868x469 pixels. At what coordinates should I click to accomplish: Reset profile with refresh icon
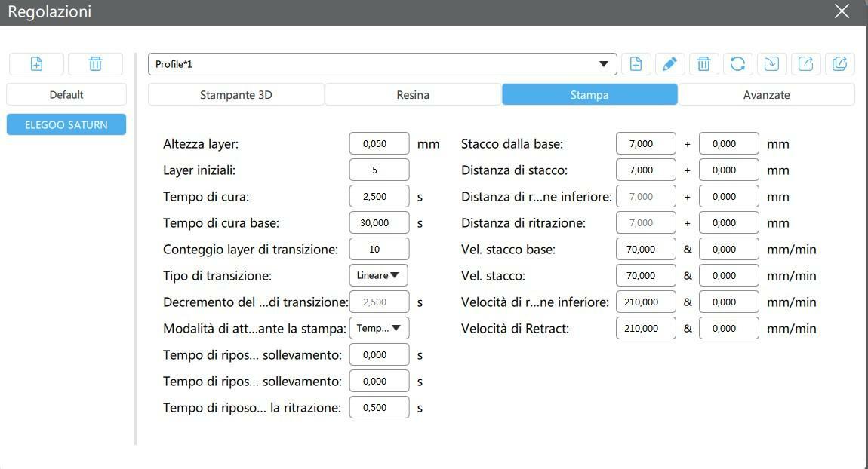pos(737,64)
